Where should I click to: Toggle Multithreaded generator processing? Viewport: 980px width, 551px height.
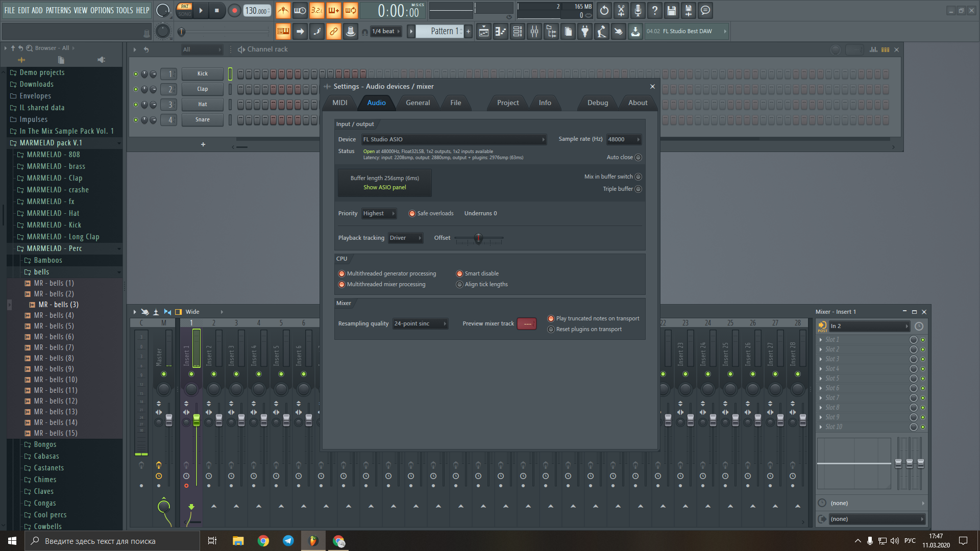click(341, 274)
